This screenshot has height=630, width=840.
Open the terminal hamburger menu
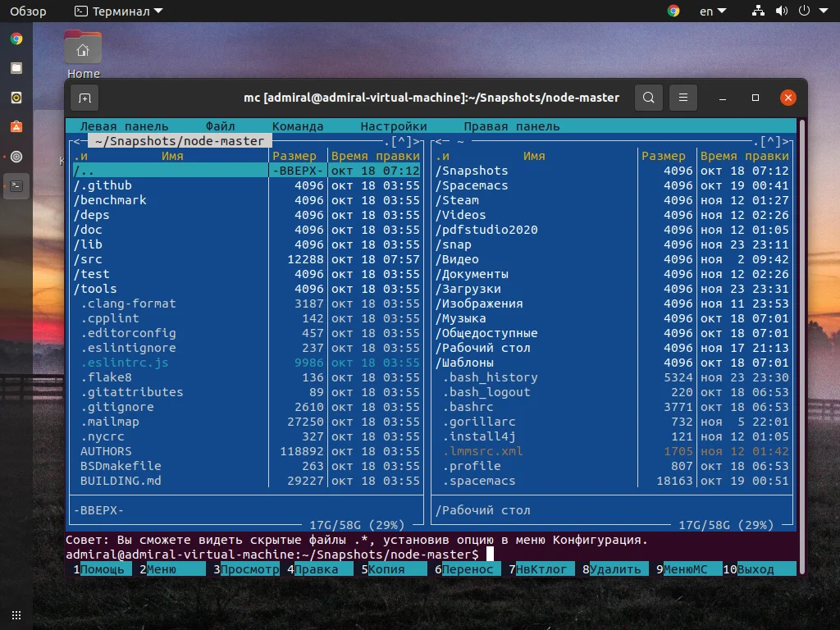click(683, 98)
